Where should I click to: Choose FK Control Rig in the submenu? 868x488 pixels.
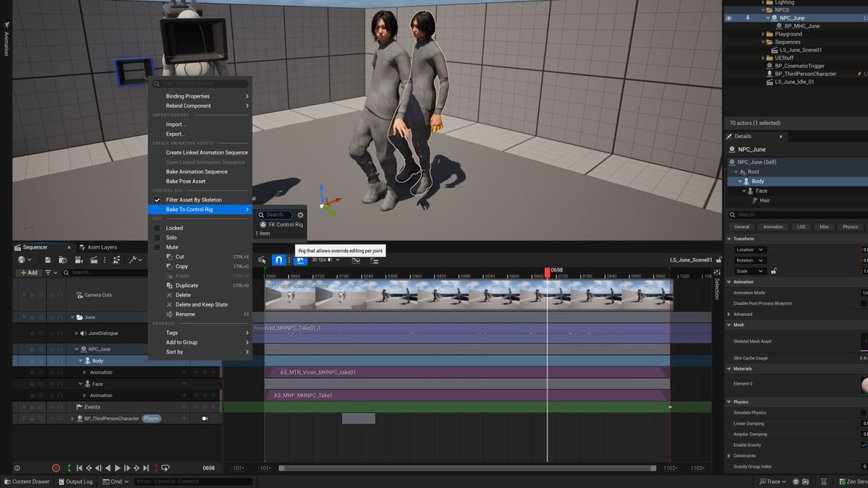281,224
